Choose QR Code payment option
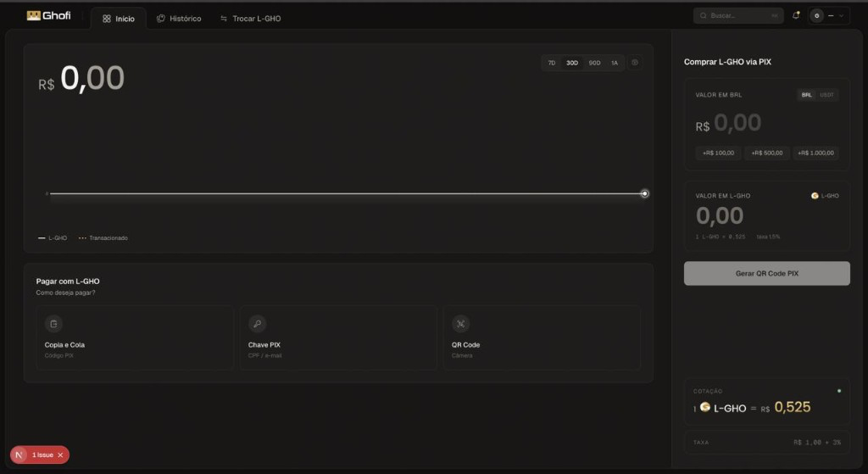Image resolution: width=868 pixels, height=474 pixels. coord(542,337)
